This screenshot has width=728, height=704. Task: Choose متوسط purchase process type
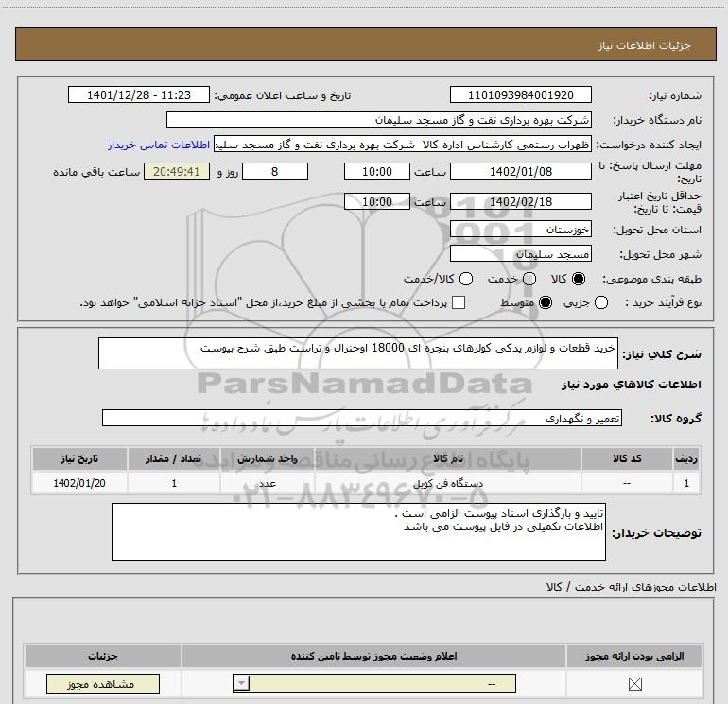(546, 302)
